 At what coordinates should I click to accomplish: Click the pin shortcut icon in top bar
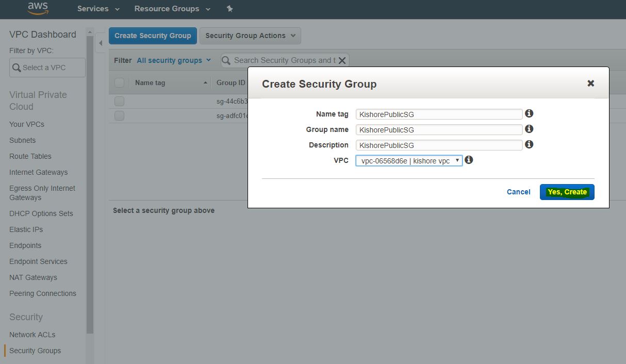coord(230,9)
